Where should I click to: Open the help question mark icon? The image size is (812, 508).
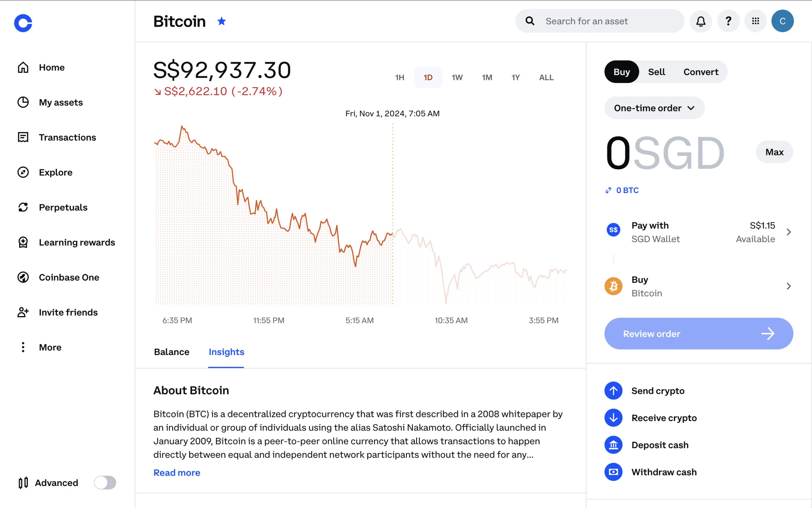[x=728, y=21]
